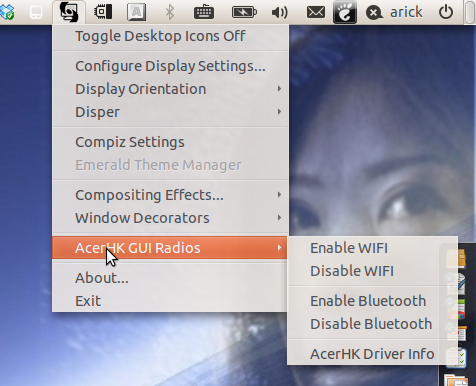Screen dimensions: 476x386
Task: Choose Disable WIFI in the submenu
Action: click(372, 271)
